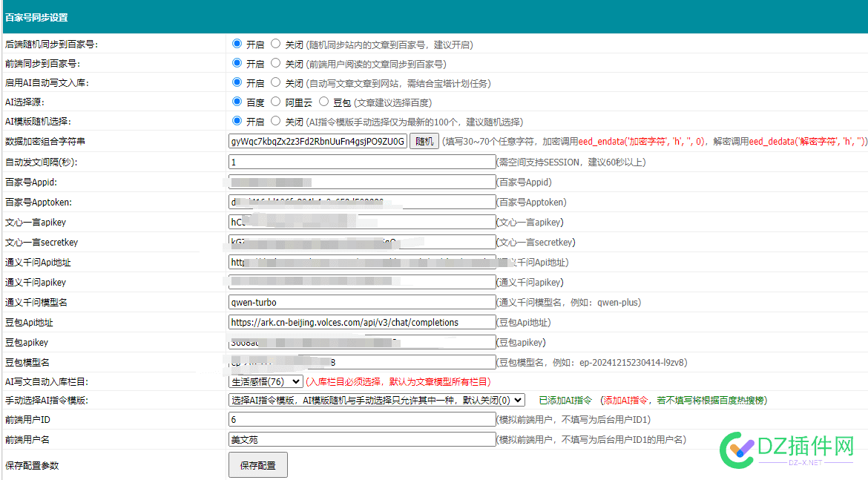Disable 启用AI自动写文入库 with 关闭 radio
The height and width of the screenshot is (480, 868).
(276, 82)
